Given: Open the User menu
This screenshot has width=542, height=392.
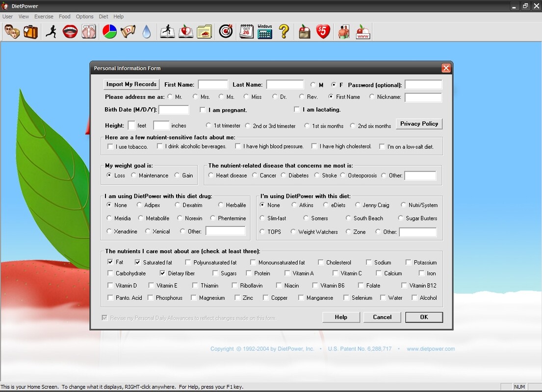Looking at the screenshot, I should tap(8, 17).
